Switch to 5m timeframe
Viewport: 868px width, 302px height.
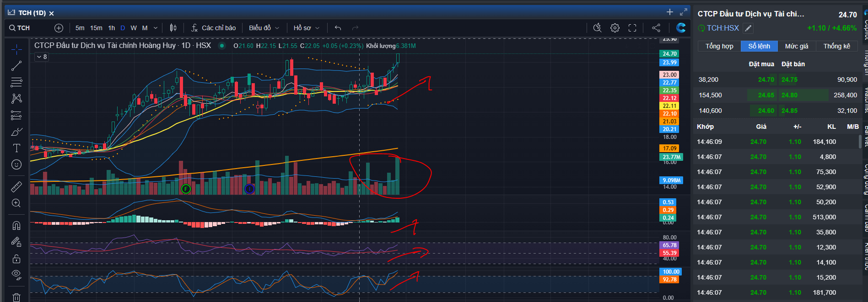click(x=80, y=28)
